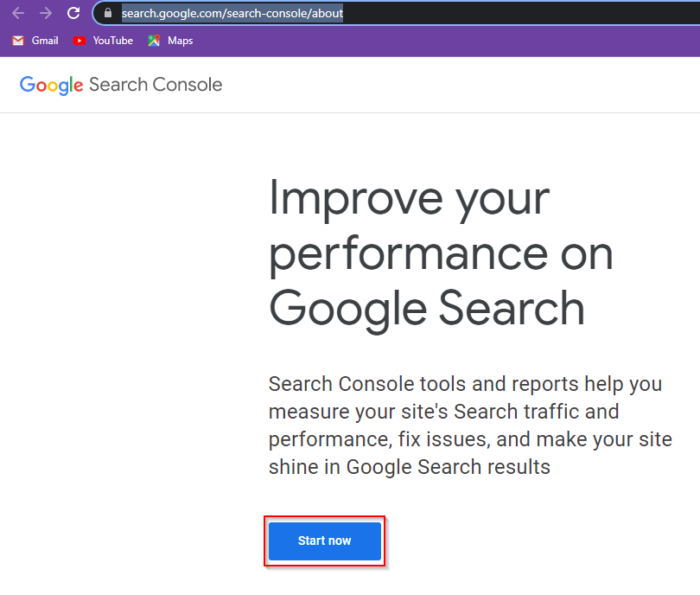
Task: Click the headline line 'performance on'
Action: 441,253
